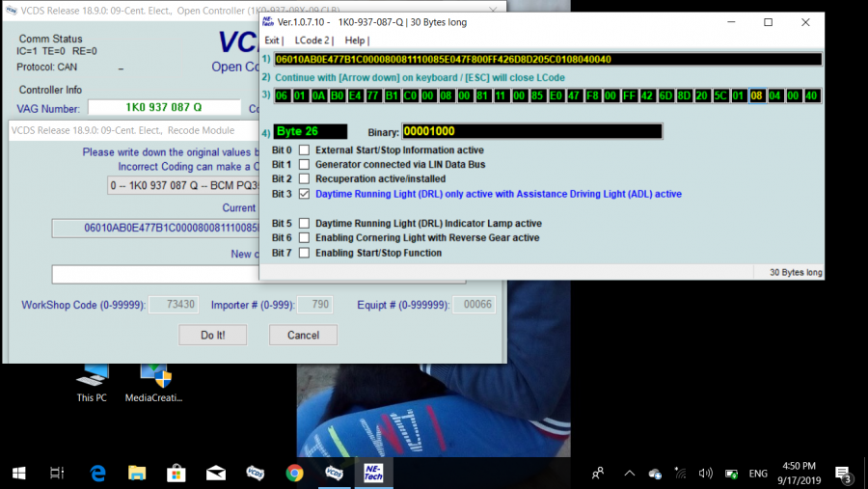
Task: Click the Do It! button
Action: point(212,335)
